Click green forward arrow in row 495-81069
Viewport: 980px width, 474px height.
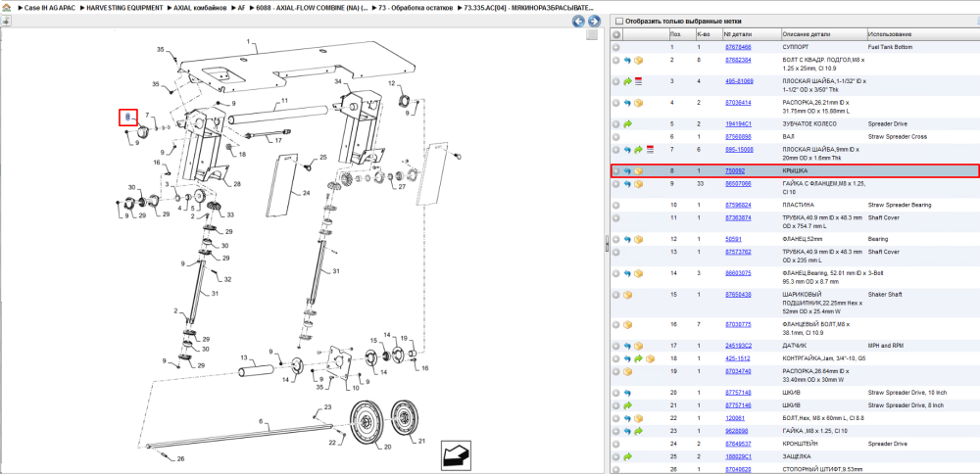pyautogui.click(x=628, y=81)
